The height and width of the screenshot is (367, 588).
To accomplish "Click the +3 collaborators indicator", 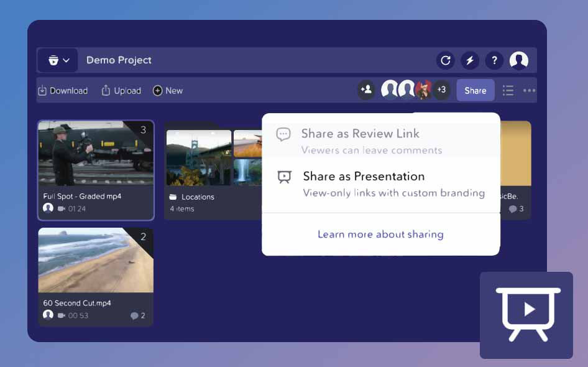I will pyautogui.click(x=441, y=90).
